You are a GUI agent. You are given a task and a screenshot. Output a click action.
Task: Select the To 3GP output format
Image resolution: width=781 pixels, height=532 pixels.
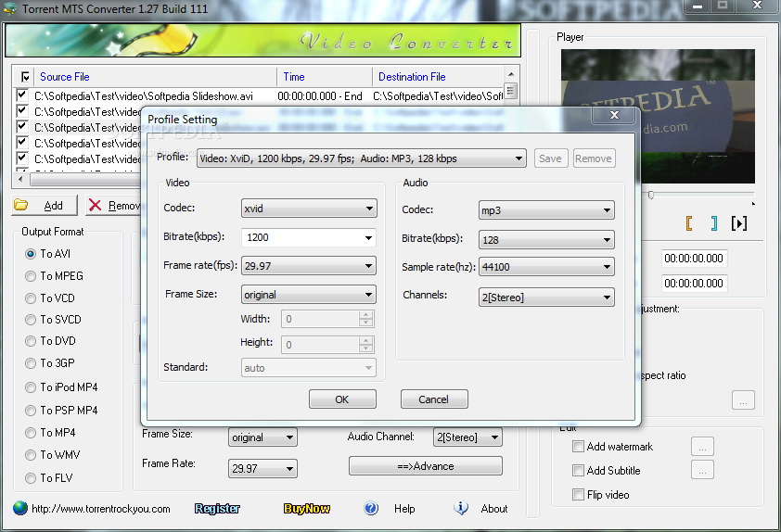[31, 363]
